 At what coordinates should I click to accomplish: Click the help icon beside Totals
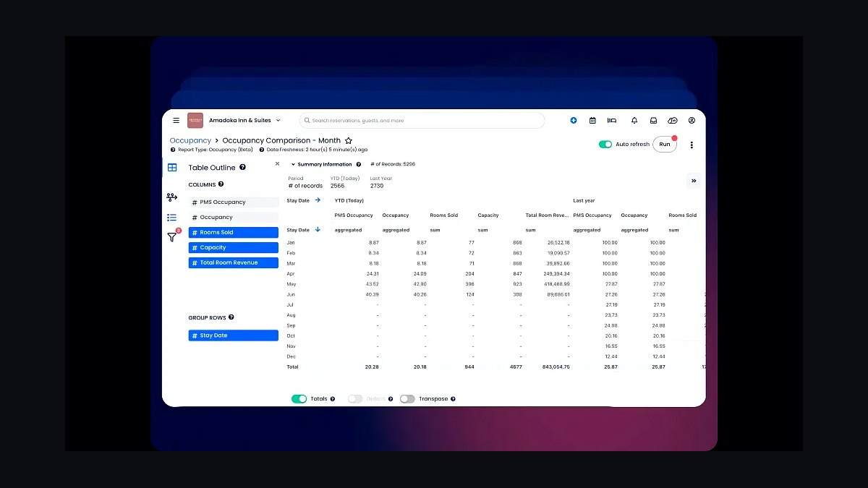pyautogui.click(x=333, y=399)
